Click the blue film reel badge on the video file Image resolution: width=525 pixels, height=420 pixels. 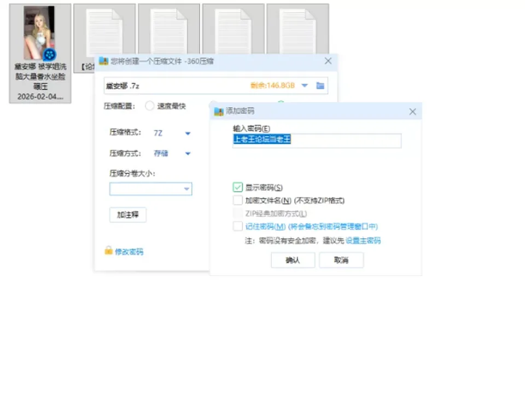(50, 54)
